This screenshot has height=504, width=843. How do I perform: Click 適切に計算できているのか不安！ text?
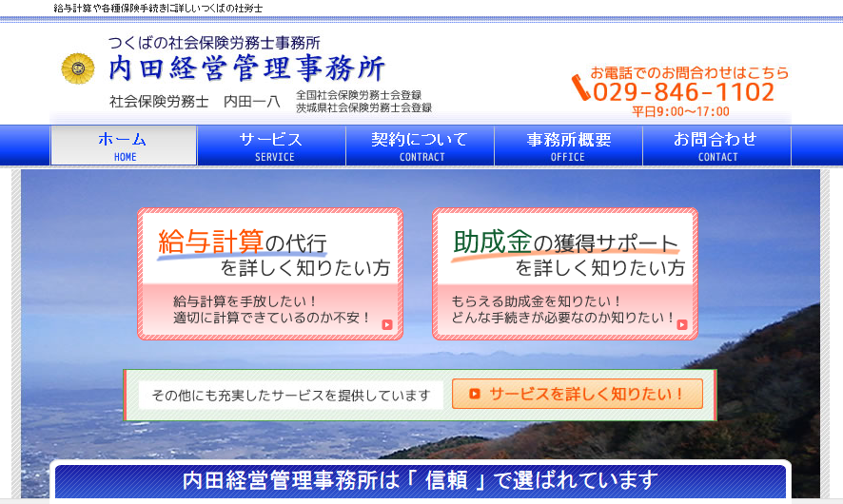coord(271,318)
